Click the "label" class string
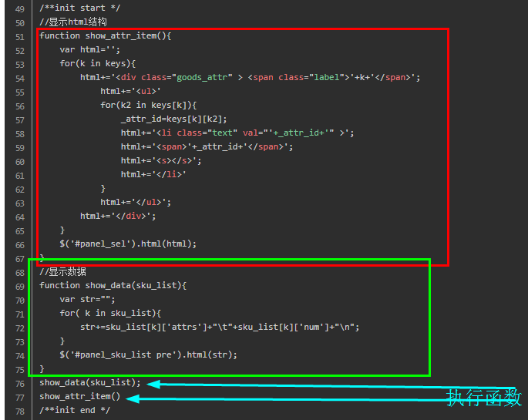This screenshot has height=420, width=528. 327,77
